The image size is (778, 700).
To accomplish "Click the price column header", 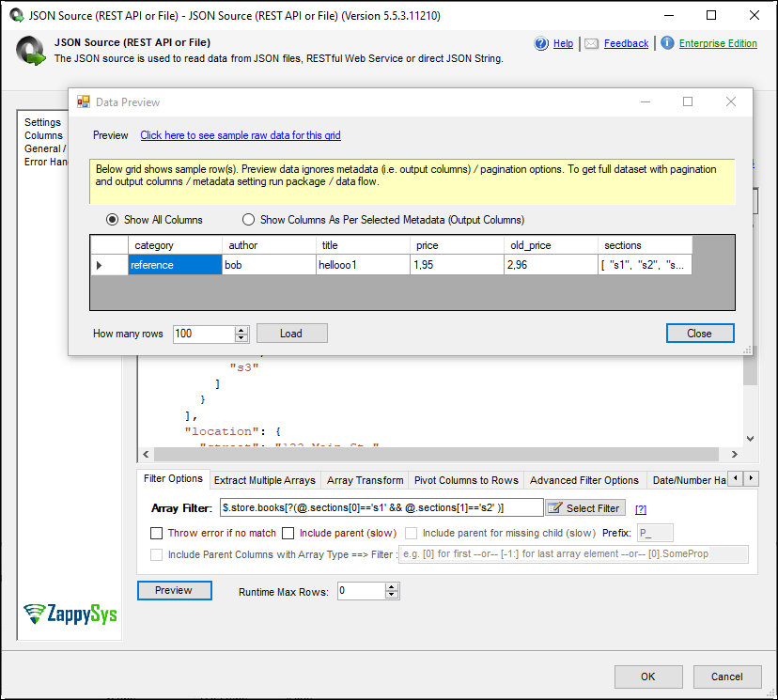I will point(457,245).
